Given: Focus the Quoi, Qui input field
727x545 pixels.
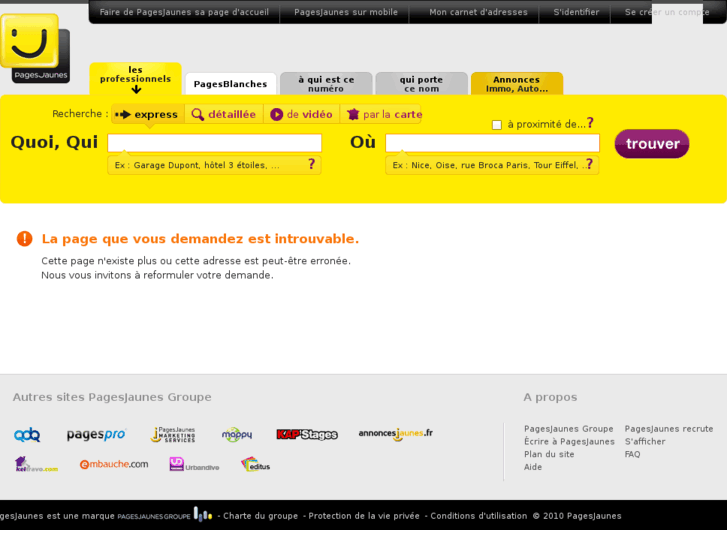Looking at the screenshot, I should [215, 143].
